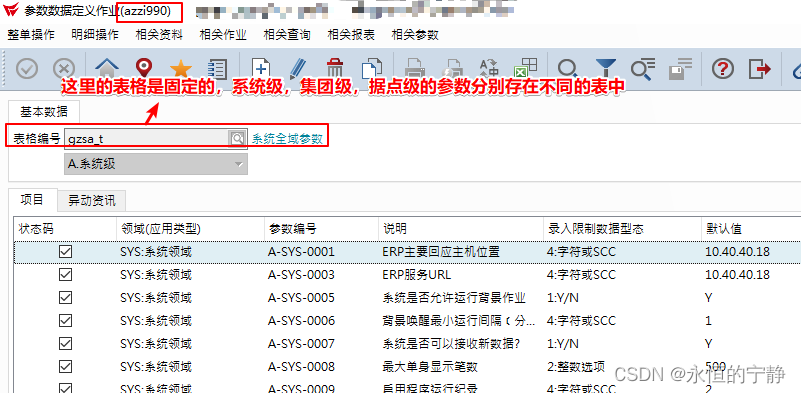Click 1:Y/N cell in A-SYS-0005 row

coord(562,298)
